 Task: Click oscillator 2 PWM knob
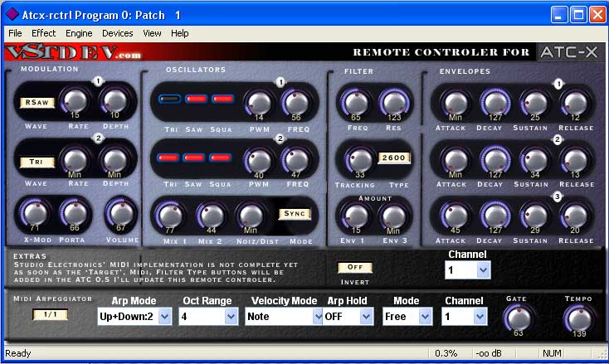[x=259, y=161]
